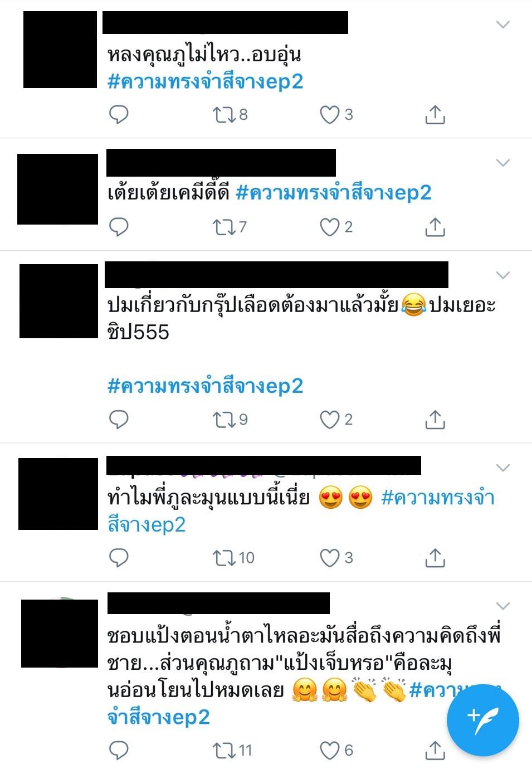Retweet the tweet with 7 retweets
Viewport: 532px width, 769px height.
coord(230,227)
